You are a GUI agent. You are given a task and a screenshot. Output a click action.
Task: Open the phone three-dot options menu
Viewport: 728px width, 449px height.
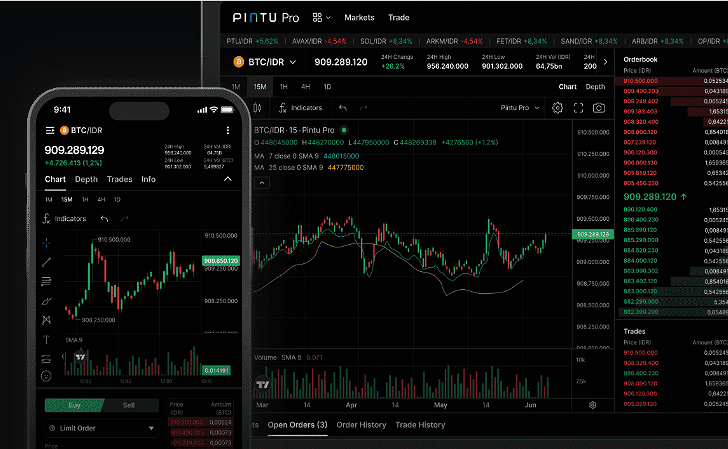click(x=228, y=130)
